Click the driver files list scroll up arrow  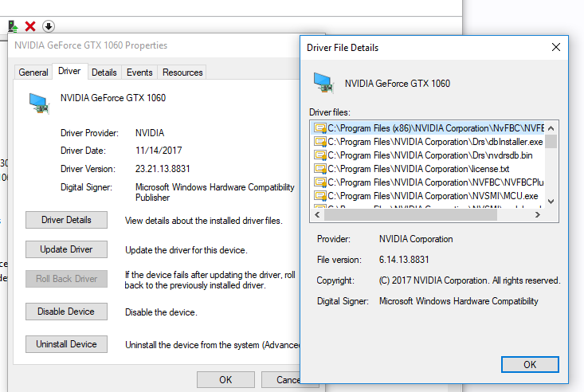coord(551,128)
